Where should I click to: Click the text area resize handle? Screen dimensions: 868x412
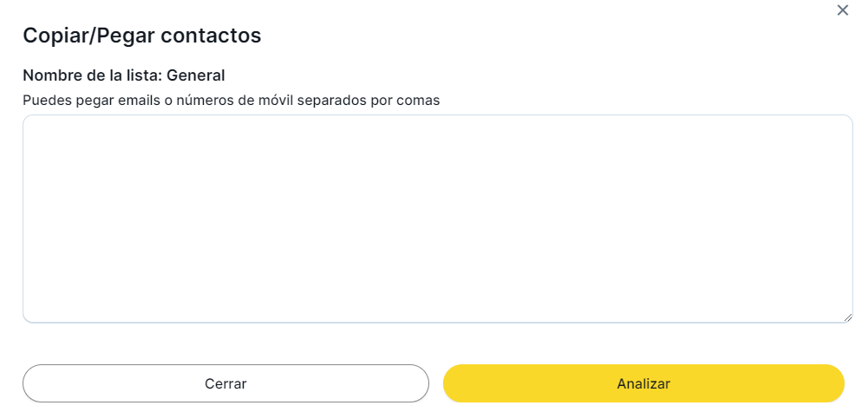848,317
